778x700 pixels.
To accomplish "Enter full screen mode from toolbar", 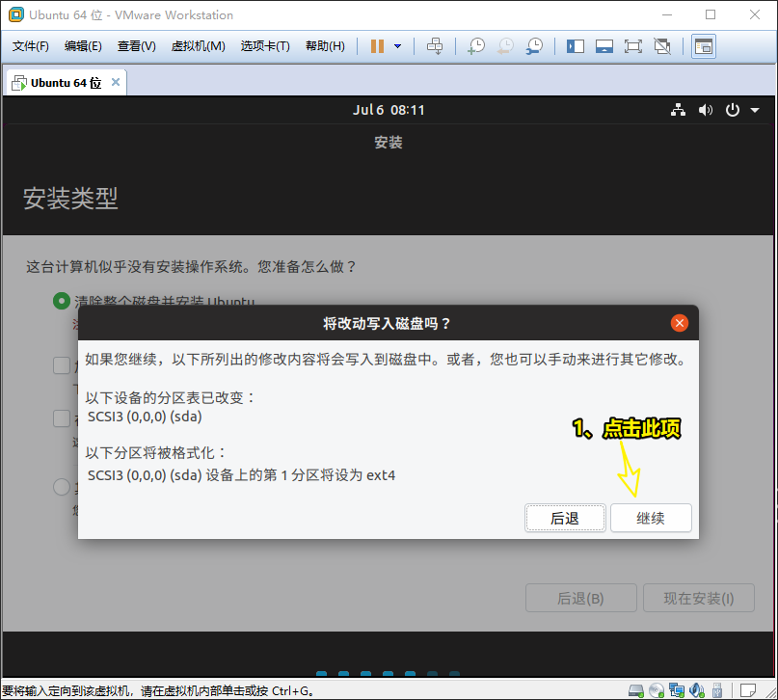I will coord(632,46).
